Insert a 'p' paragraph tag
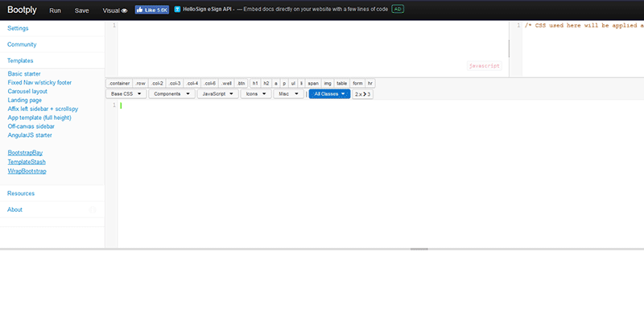This screenshot has height=322, width=644. click(x=284, y=84)
